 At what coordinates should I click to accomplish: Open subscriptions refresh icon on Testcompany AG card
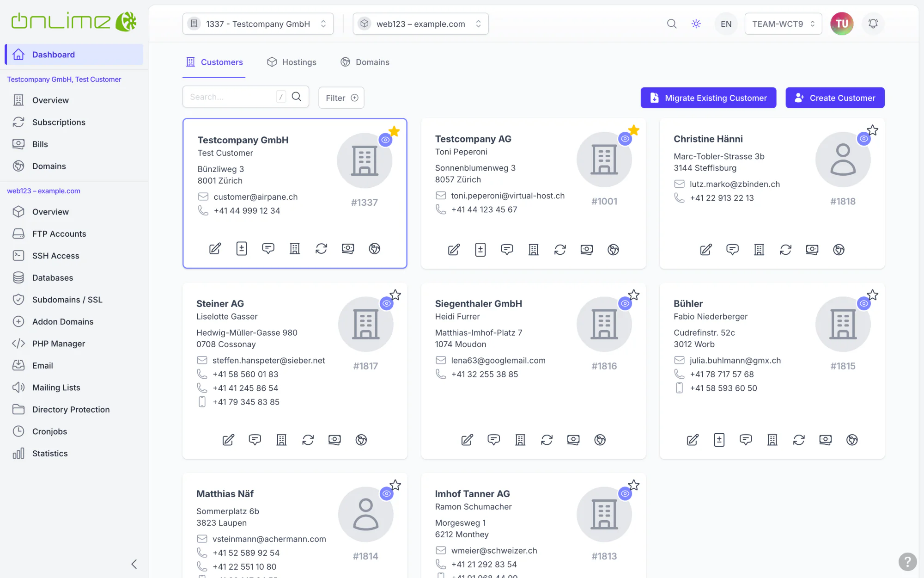point(560,250)
